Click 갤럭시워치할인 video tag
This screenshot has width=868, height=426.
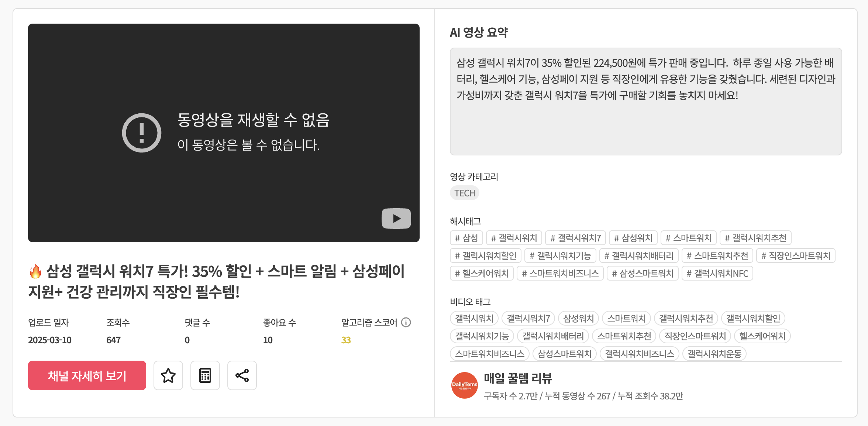click(x=753, y=318)
